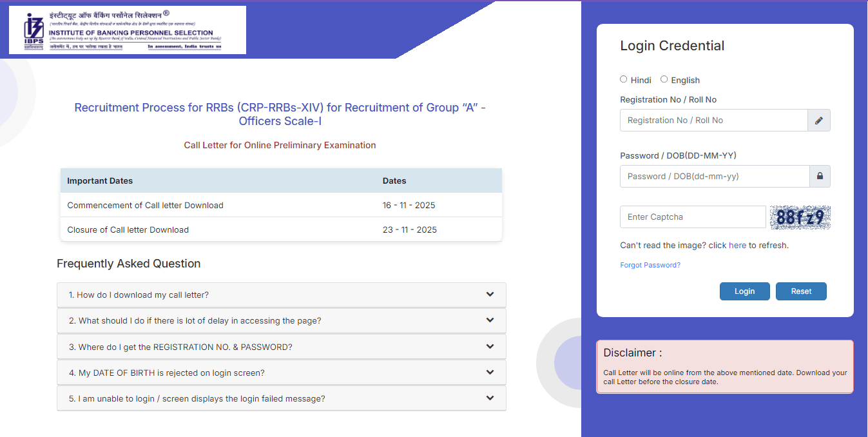
Task: Click the Enter Captcha input field
Action: (x=692, y=217)
